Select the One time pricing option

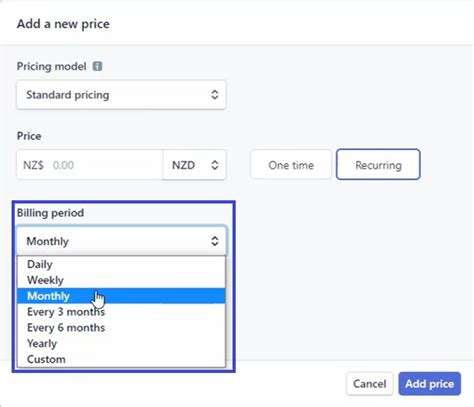[291, 165]
